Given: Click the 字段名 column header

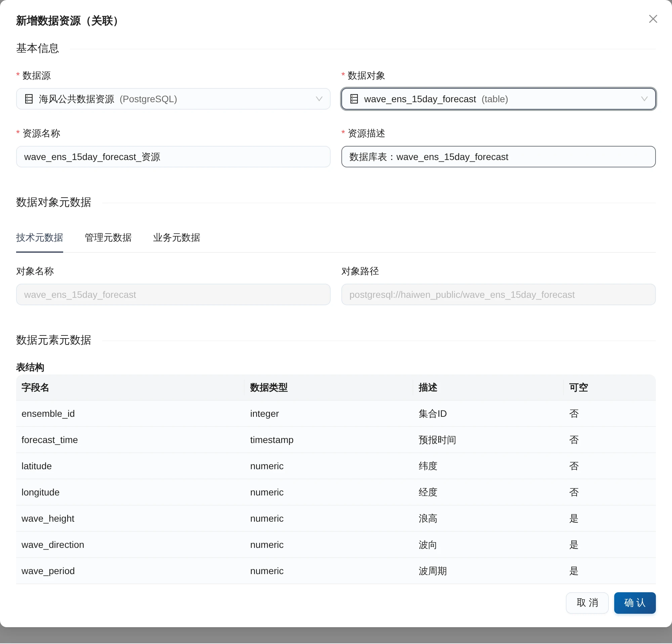Looking at the screenshot, I should click(130, 388).
